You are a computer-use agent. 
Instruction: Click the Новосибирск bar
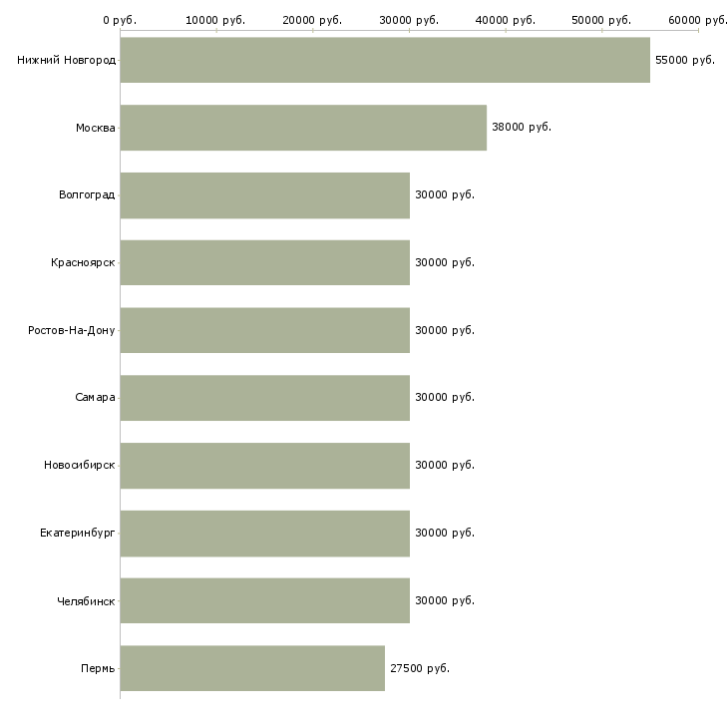click(264, 466)
